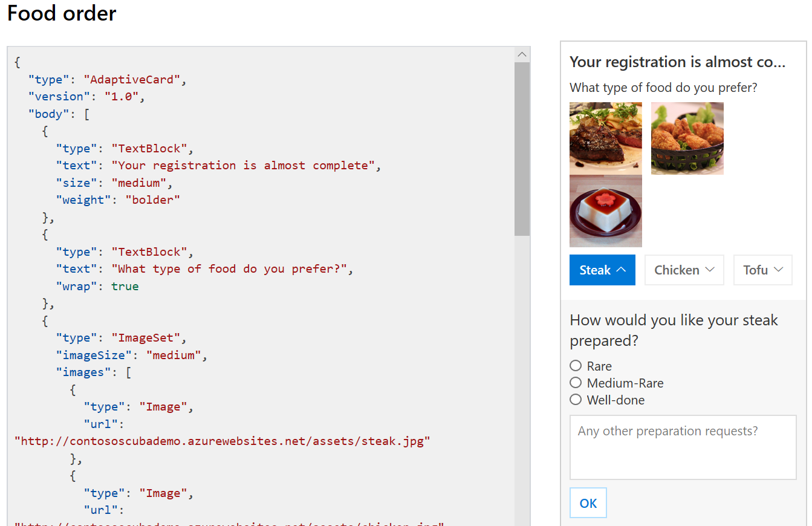Choose the Medium-Rare option
This screenshot has height=526, width=812.
click(576, 383)
